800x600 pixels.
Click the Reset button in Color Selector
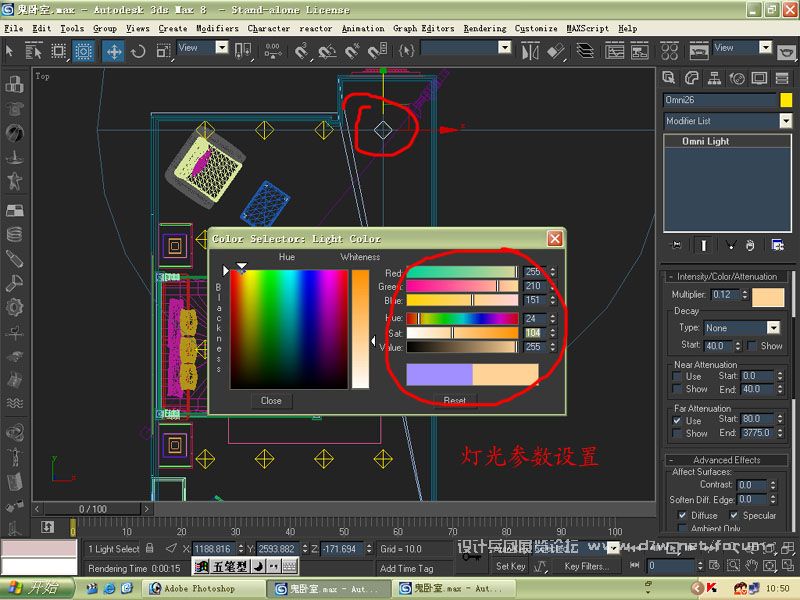pos(455,401)
